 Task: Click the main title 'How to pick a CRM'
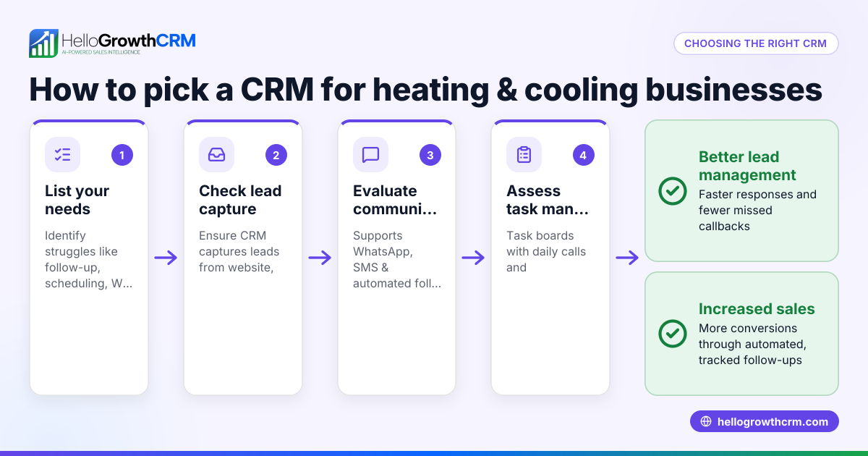pos(425,90)
